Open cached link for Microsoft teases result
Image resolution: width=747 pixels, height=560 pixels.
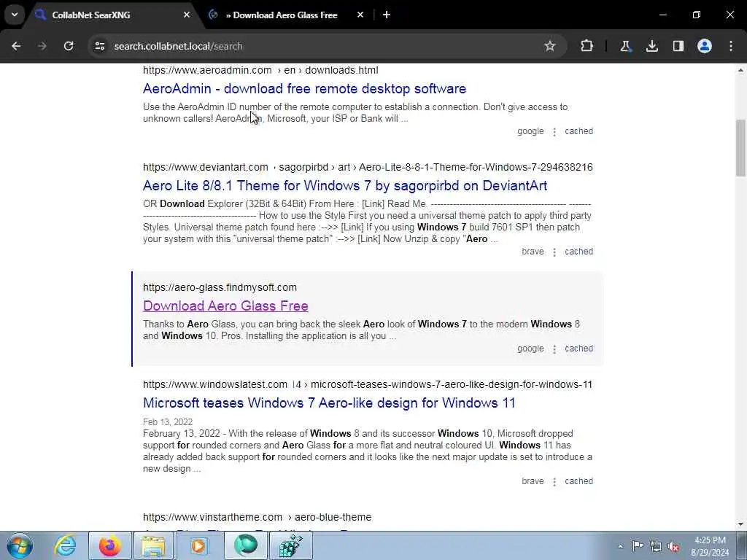578,481
